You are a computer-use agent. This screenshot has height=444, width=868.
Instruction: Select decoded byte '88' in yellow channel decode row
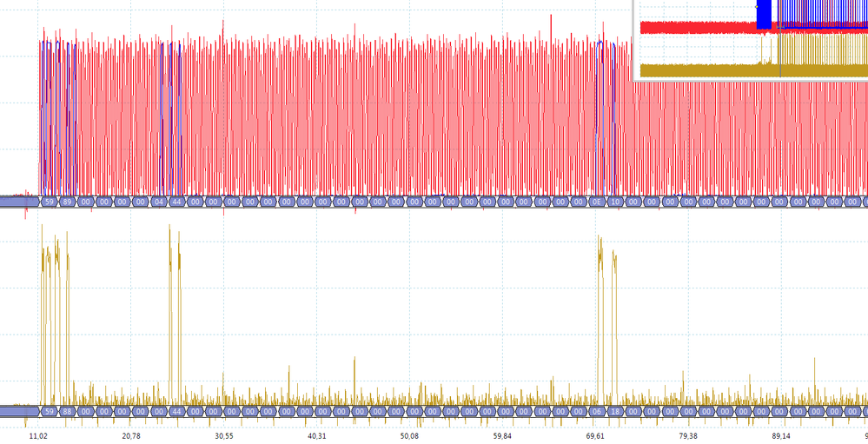coord(67,412)
